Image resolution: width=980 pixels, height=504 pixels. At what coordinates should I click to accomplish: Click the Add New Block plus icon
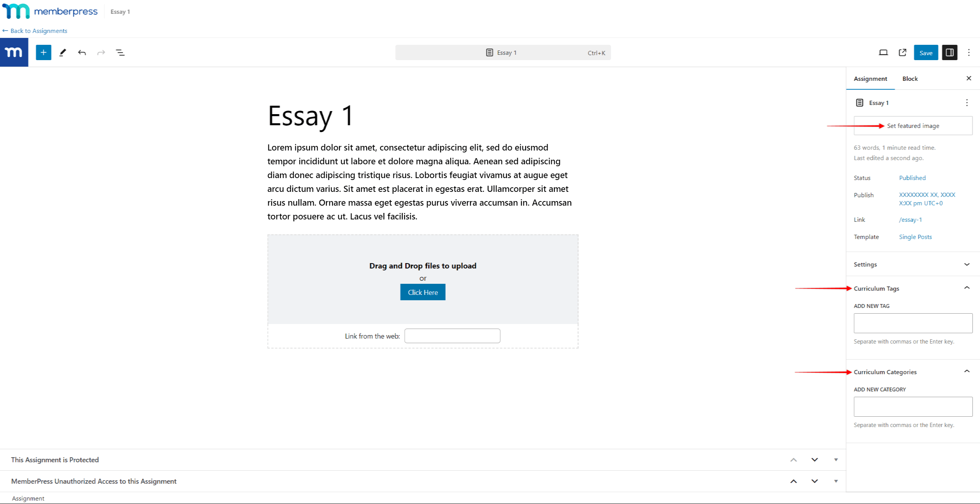(x=43, y=52)
